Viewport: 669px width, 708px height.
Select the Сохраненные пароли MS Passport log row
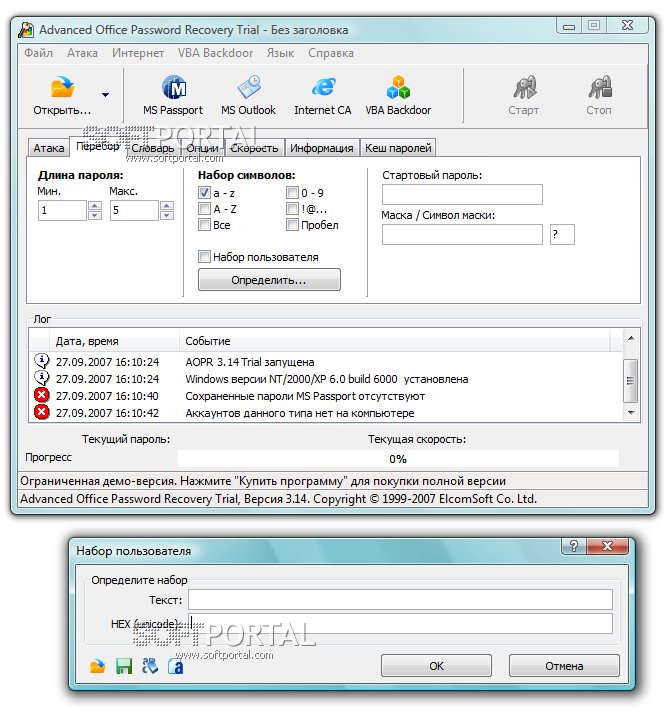(326, 396)
